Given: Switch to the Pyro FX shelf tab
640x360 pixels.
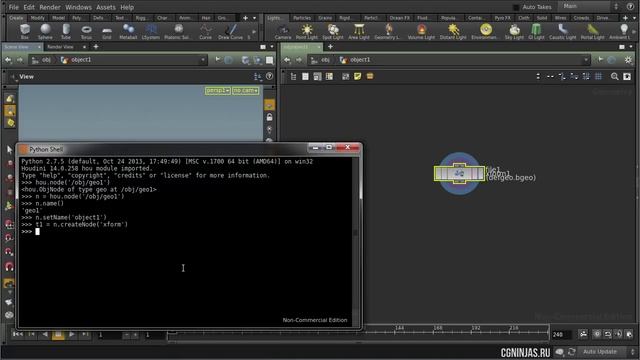Looking at the screenshot, I should tap(502, 18).
